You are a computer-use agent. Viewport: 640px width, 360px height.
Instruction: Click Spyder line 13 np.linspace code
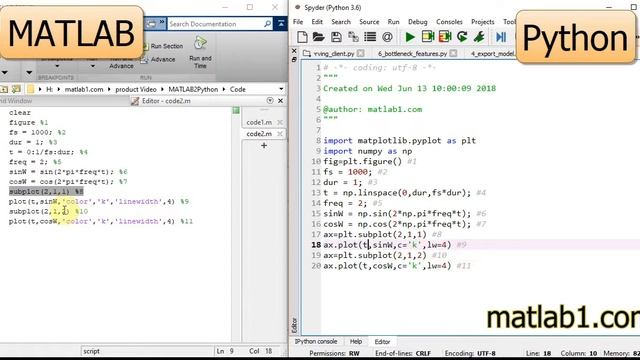pyautogui.click(x=397, y=193)
